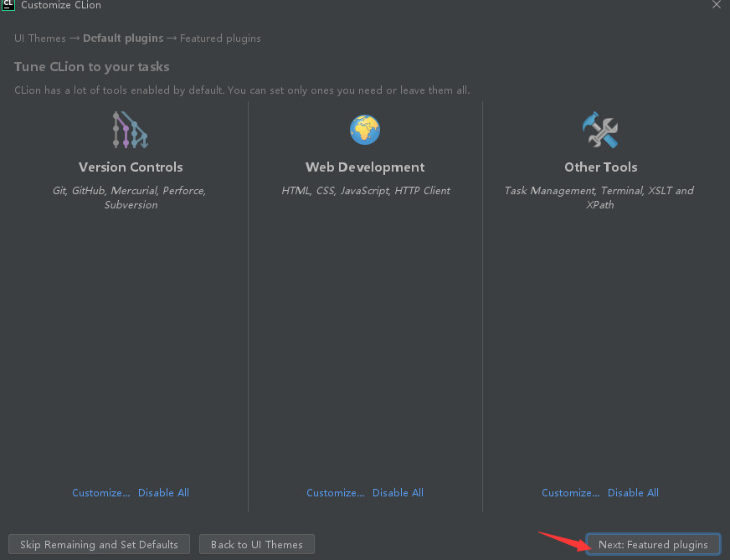Select UI Themes breadcrumb step
730x560 pixels.
click(40, 39)
